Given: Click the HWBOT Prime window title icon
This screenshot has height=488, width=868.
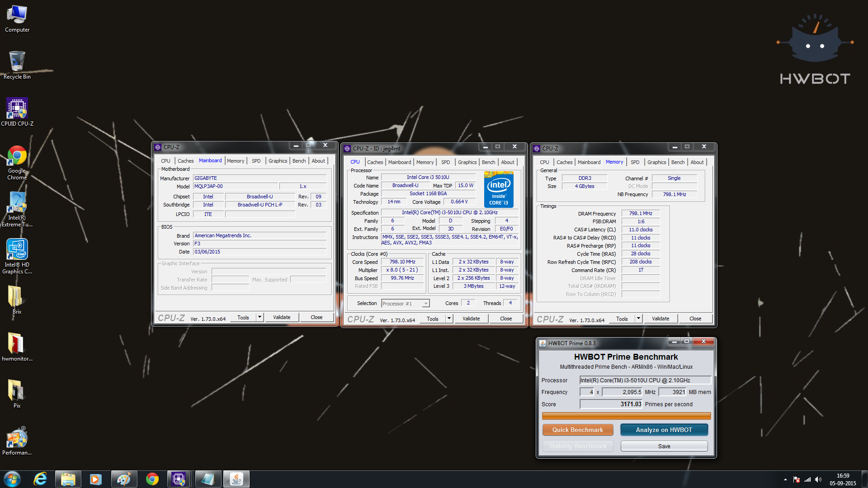Looking at the screenshot, I should (542, 343).
